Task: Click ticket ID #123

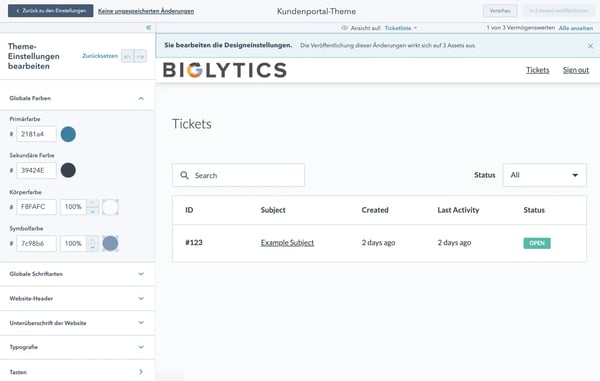Action: [x=194, y=243]
